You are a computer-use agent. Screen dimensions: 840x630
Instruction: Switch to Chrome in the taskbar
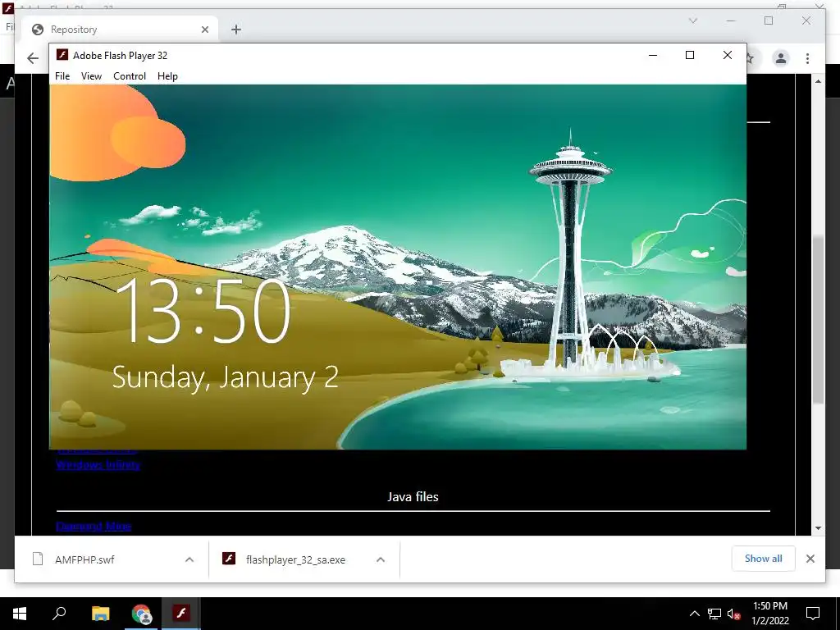141,614
